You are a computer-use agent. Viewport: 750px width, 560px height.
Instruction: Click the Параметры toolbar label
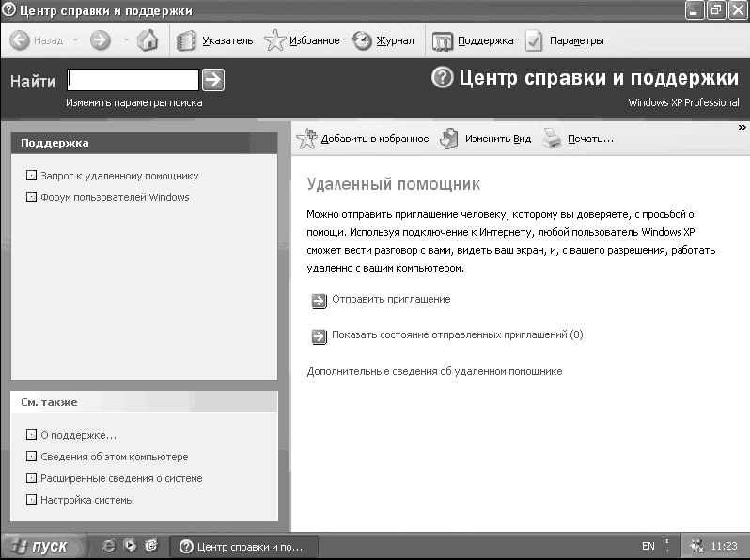(x=576, y=40)
